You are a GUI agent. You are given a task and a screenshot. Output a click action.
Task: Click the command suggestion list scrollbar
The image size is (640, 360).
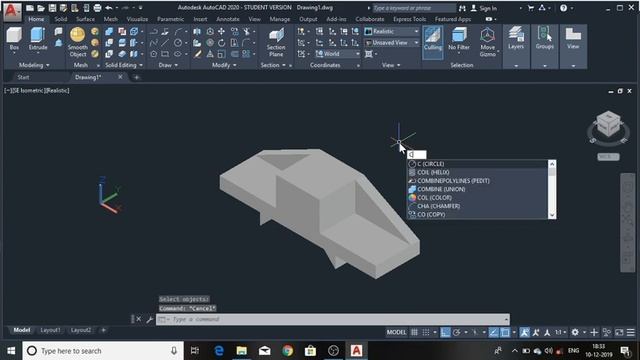pyautogui.click(x=552, y=189)
